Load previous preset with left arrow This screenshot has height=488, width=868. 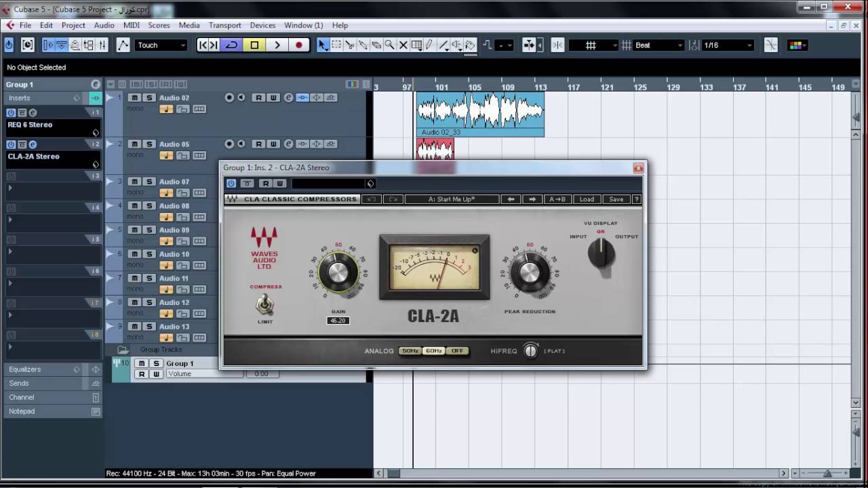pos(511,199)
